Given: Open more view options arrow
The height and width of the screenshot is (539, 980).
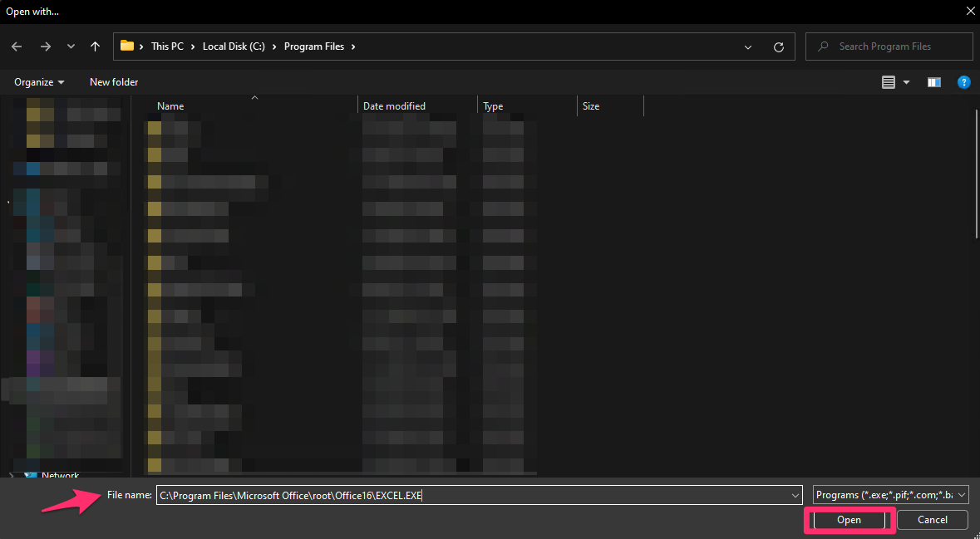Looking at the screenshot, I should [x=906, y=82].
